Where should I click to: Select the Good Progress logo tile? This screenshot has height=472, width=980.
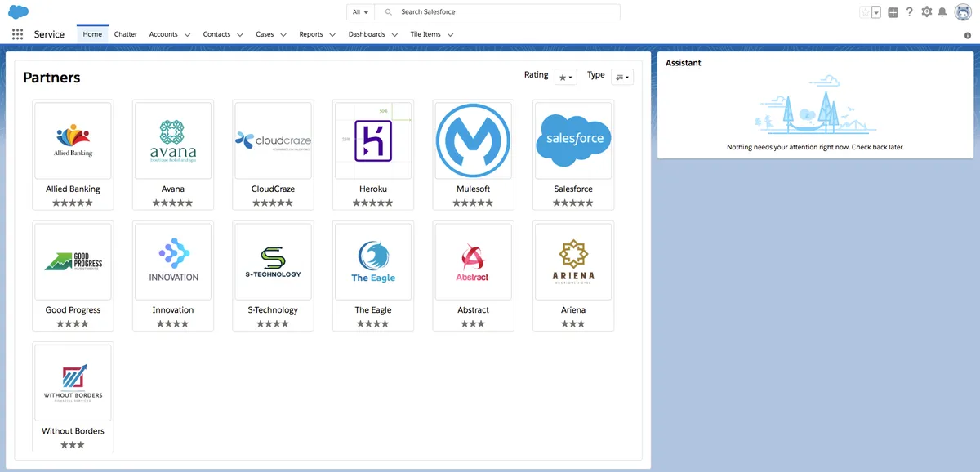pos(73,261)
